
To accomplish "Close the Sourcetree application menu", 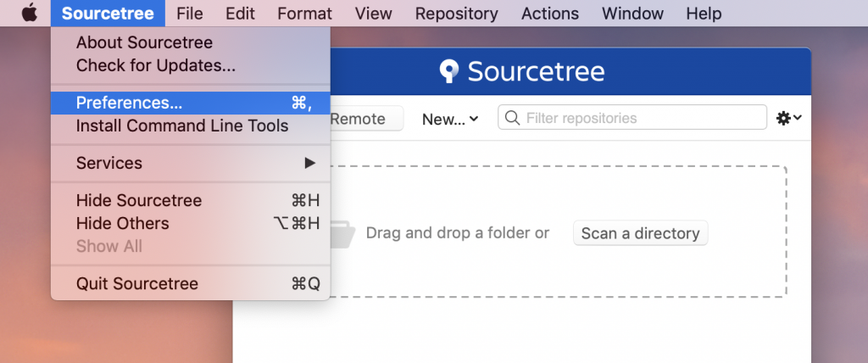I will click(108, 14).
